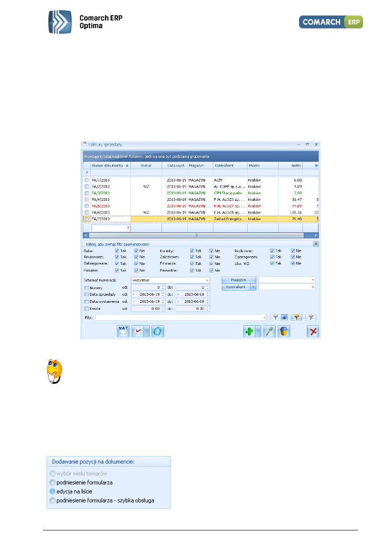
Task: Click the VAT document icon
Action: point(123,331)
